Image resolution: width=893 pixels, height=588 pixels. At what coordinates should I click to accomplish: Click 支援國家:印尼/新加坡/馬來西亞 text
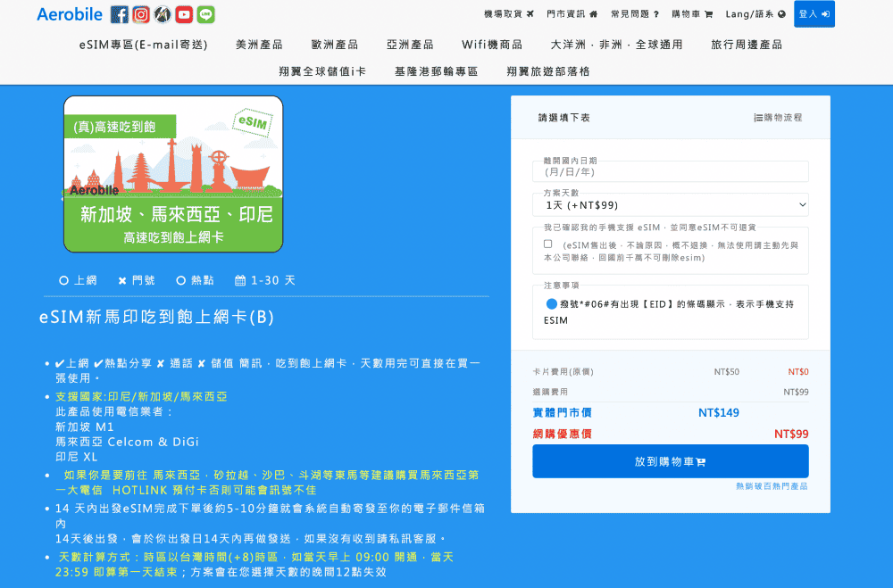click(141, 396)
